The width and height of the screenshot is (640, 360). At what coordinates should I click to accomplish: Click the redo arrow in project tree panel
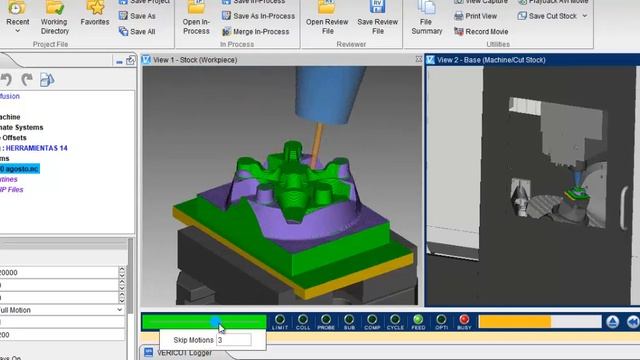27,79
